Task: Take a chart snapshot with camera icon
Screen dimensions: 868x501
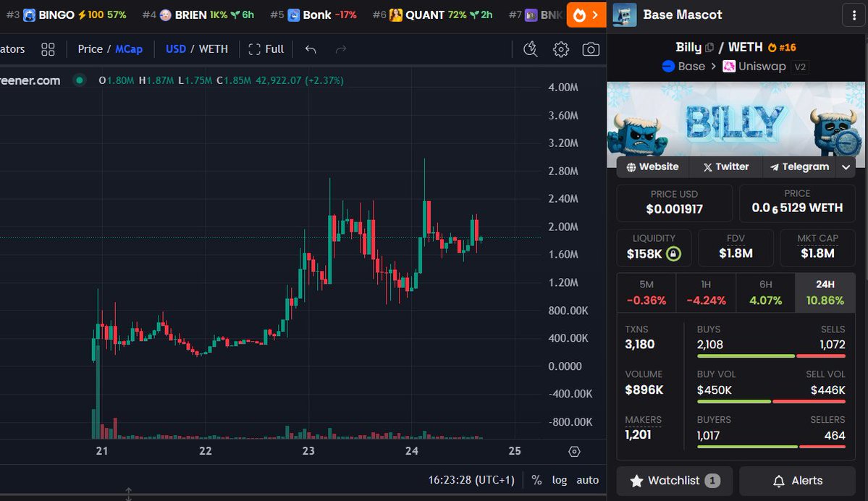Action: tap(591, 49)
